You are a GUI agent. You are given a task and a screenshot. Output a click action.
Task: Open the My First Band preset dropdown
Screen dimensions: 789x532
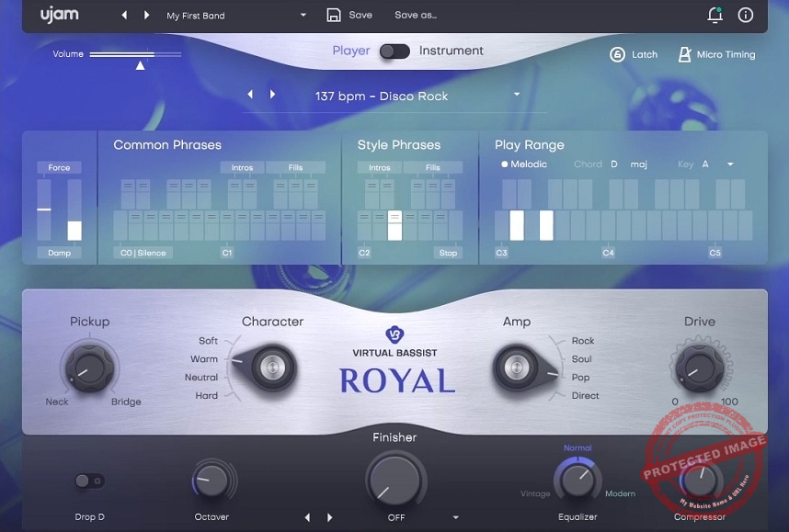click(x=303, y=15)
